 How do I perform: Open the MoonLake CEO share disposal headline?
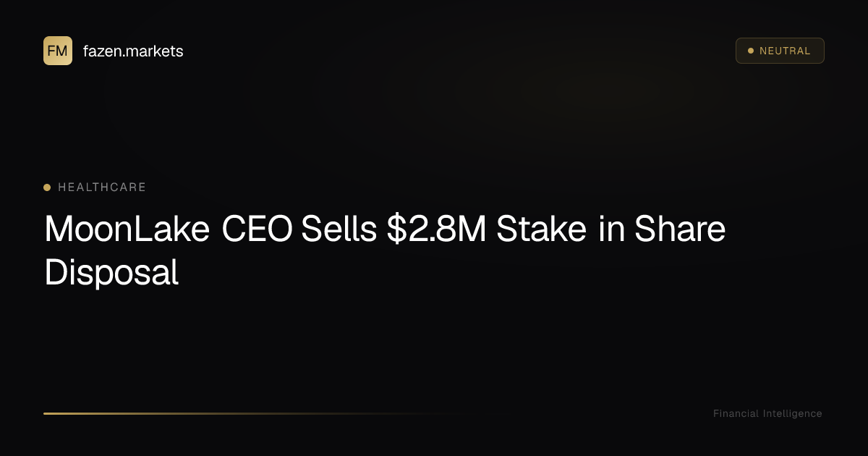[384, 250]
